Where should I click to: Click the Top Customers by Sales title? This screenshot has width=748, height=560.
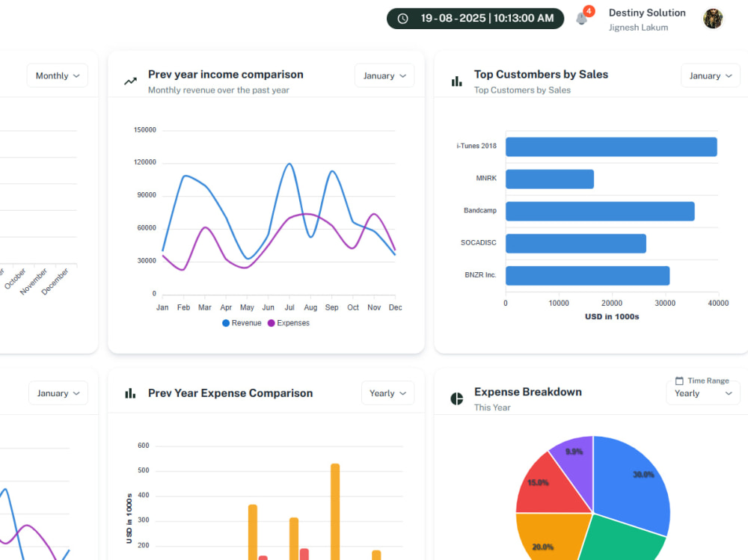coord(541,75)
